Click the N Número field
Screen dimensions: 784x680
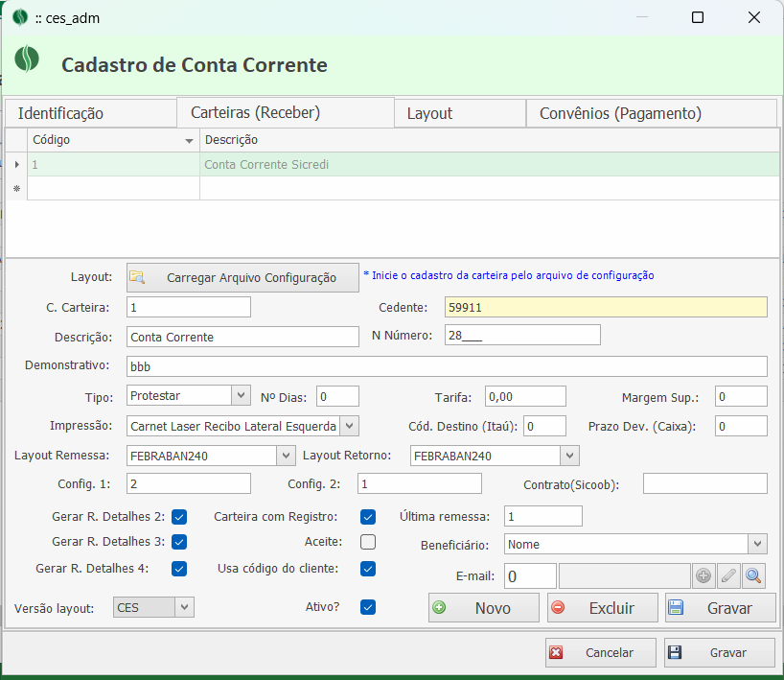[522, 335]
